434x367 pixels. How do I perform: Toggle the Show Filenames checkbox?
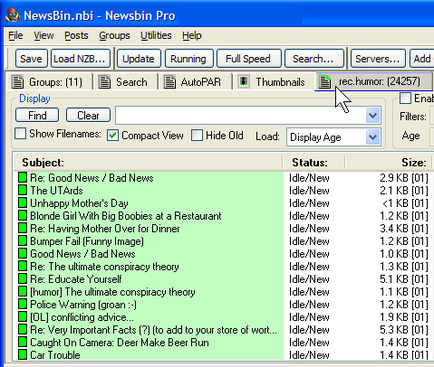(20, 134)
